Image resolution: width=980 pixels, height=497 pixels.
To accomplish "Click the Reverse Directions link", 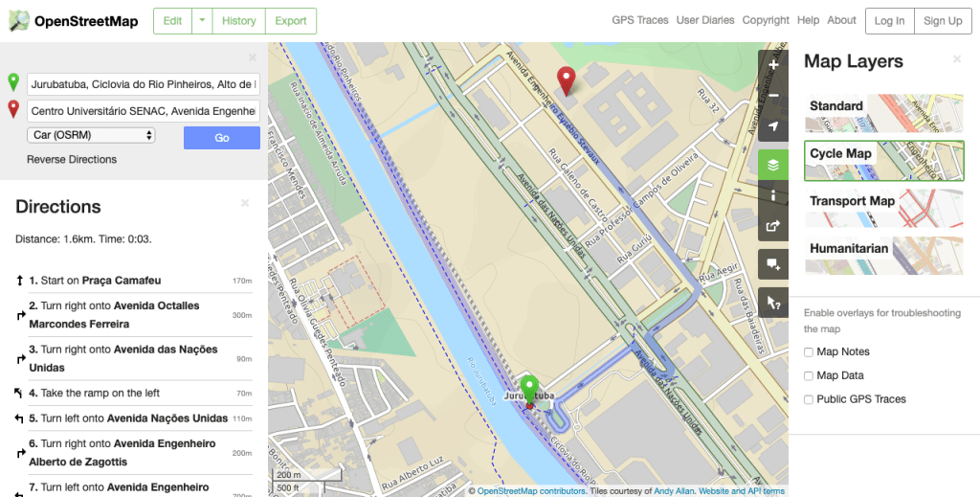I will pos(72,160).
